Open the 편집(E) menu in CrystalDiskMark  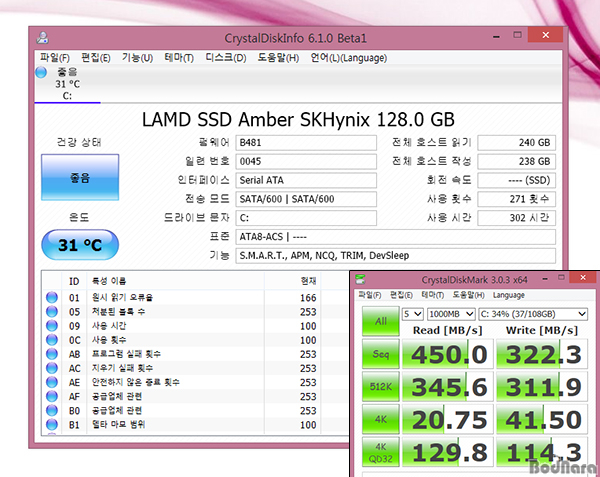[401, 295]
